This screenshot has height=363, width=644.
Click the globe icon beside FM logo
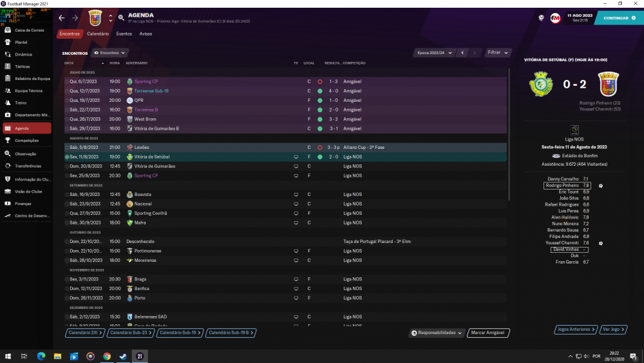[542, 18]
